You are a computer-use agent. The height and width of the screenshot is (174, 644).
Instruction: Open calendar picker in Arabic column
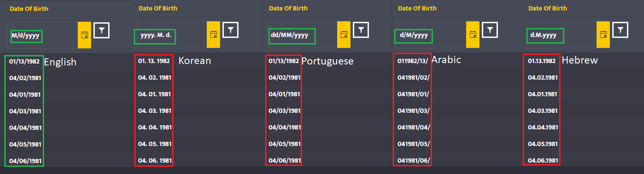tap(473, 35)
